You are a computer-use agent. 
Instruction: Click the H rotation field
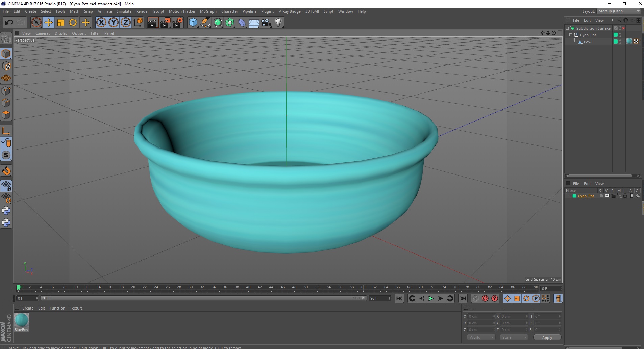(547, 316)
